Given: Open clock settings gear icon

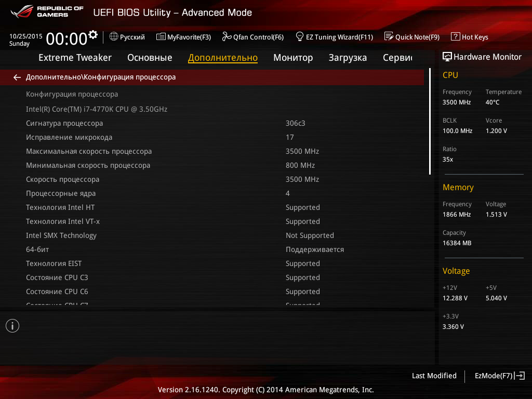Looking at the screenshot, I should tap(93, 35).
